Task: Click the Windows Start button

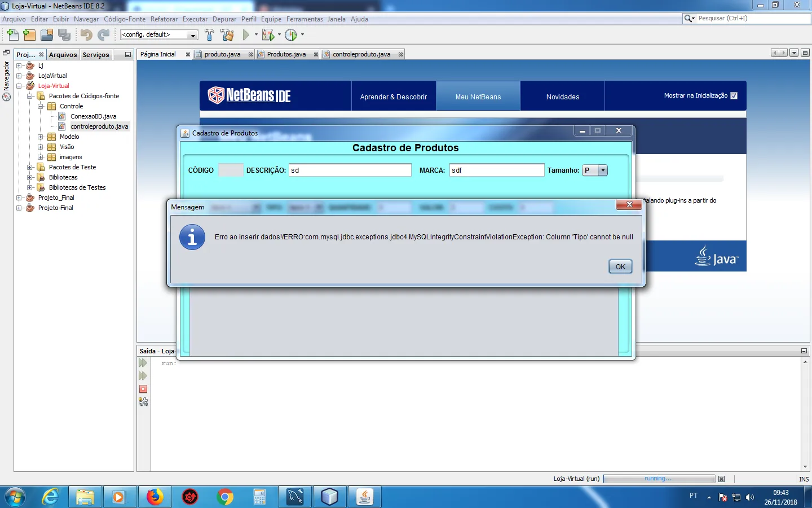Action: [x=15, y=497]
